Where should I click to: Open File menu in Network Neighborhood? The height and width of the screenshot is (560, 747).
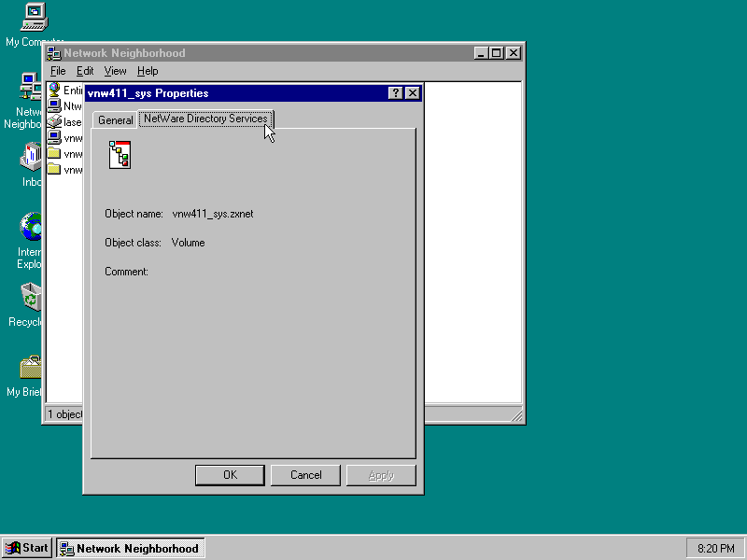(x=58, y=71)
